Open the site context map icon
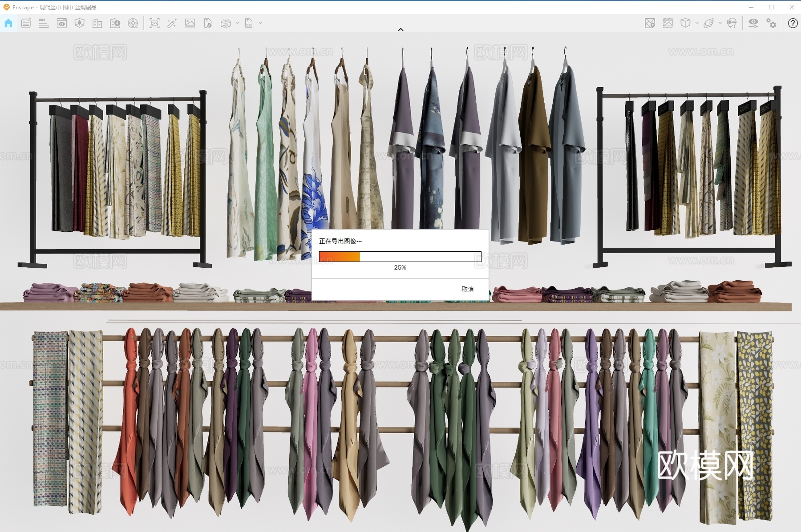The height and width of the screenshot is (532, 801). 80,23
